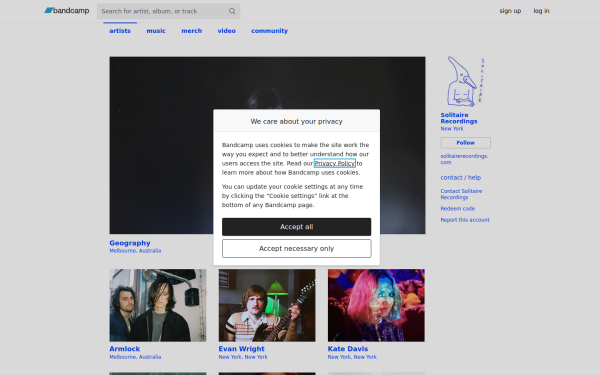Visit the solitairerecordings.com link

tap(464, 159)
